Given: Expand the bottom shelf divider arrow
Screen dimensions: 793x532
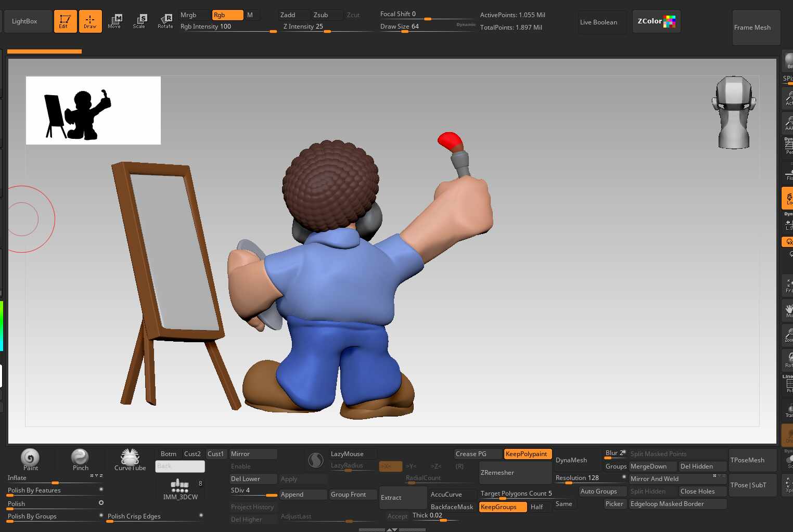Looking at the screenshot, I should pyautogui.click(x=392, y=529).
